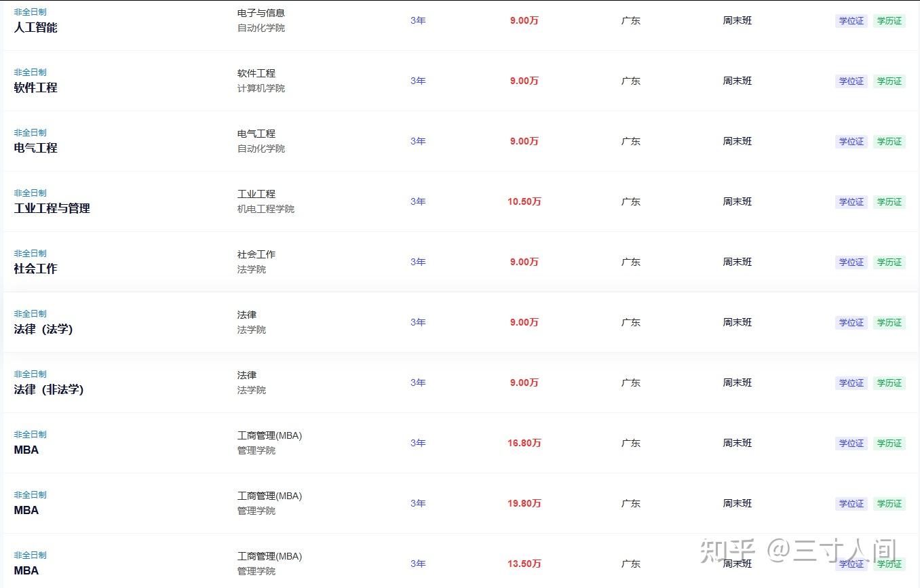Viewport: 920px width, 588px height.
Task: Open the 工业工程与管理 program row
Action: (461, 201)
